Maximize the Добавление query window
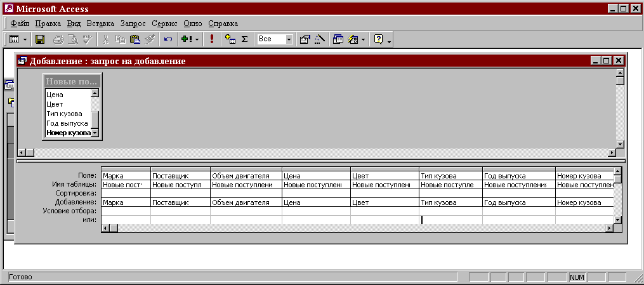The height and width of the screenshot is (285, 644). 607,61
